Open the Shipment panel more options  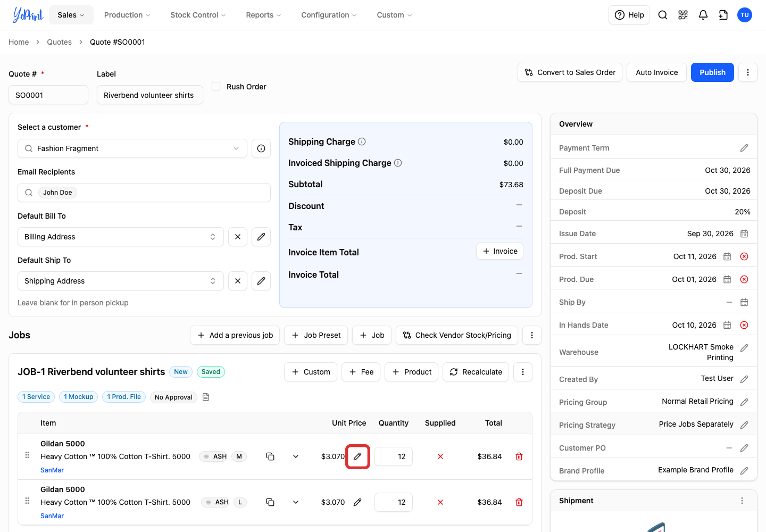pyautogui.click(x=742, y=501)
